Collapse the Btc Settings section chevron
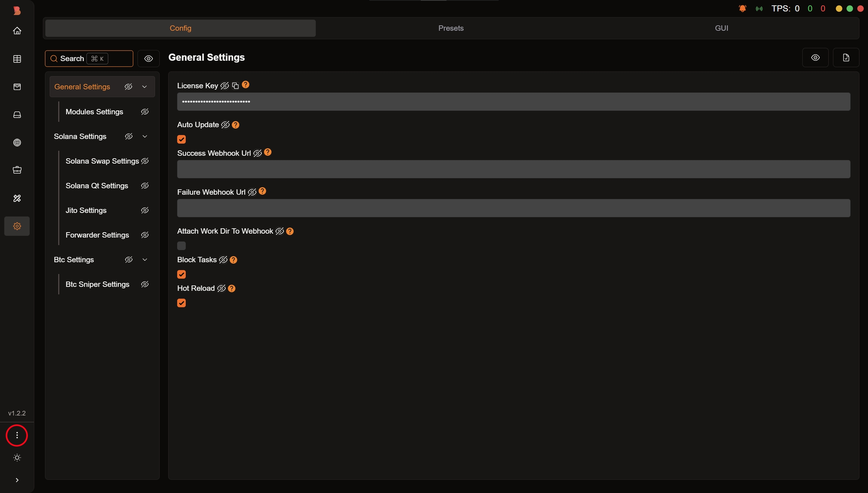 point(145,260)
